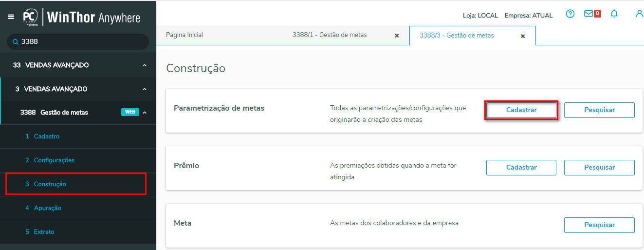Close the 3388/3 Gestão de metas tab
Viewport: 644px width, 250px height.
click(523, 36)
